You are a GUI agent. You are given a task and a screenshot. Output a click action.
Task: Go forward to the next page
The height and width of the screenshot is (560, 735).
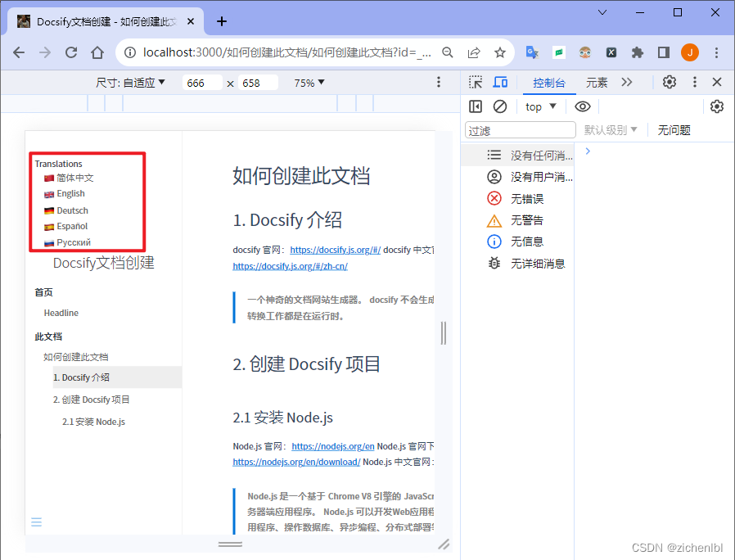pyautogui.click(x=45, y=52)
